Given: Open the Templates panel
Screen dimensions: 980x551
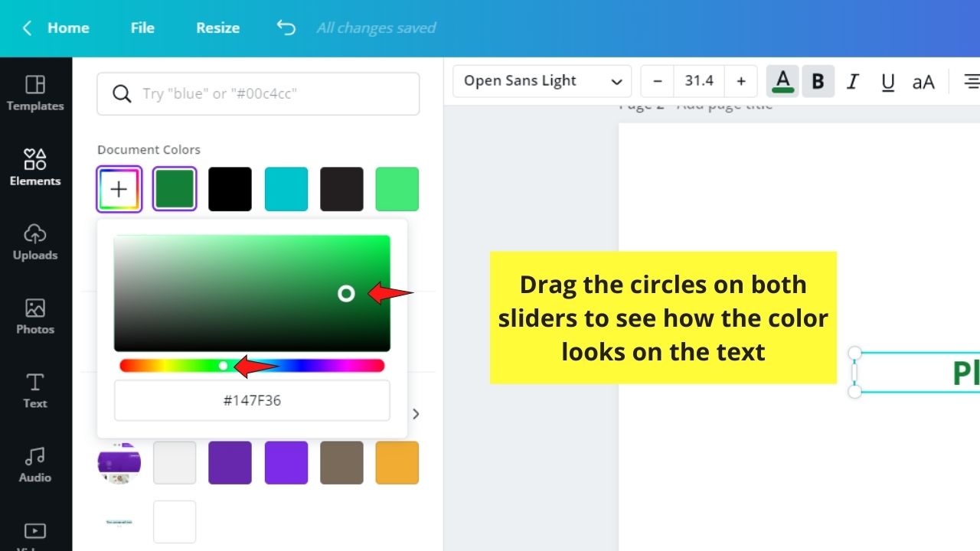Looking at the screenshot, I should [34, 92].
